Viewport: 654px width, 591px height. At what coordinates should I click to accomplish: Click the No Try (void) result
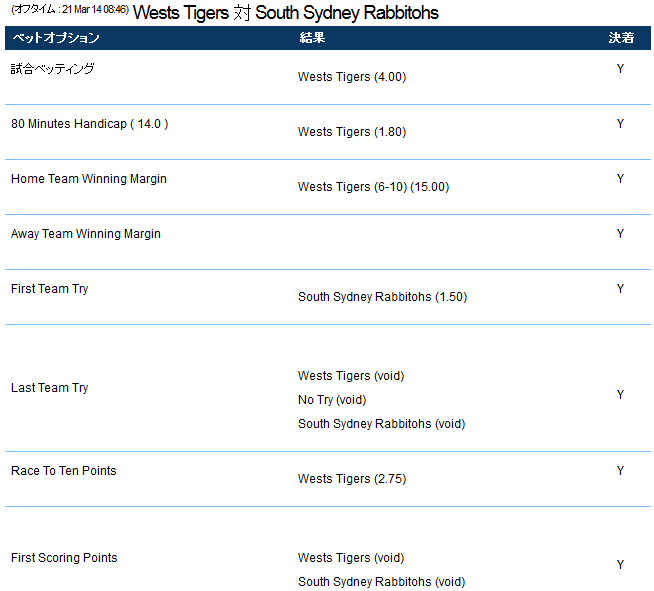(332, 400)
